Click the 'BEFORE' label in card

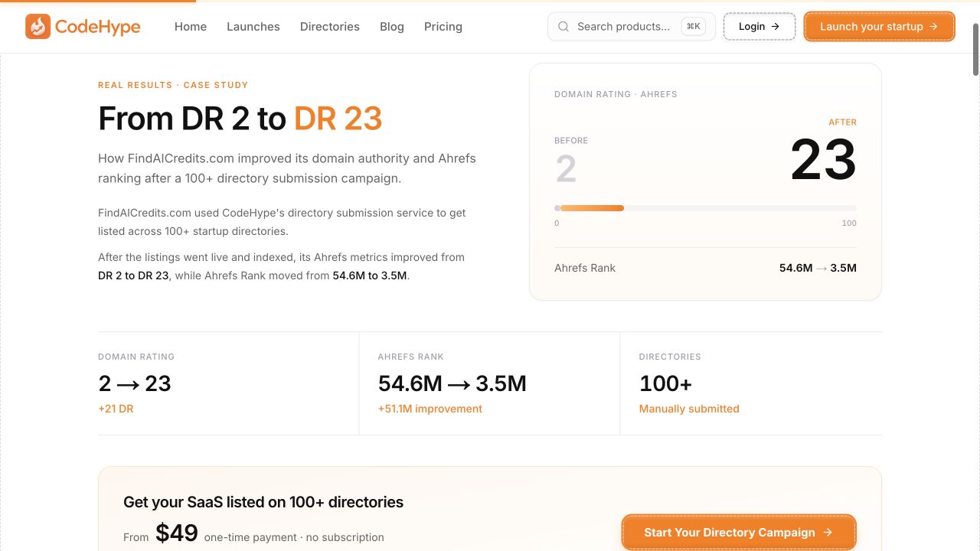click(x=571, y=141)
